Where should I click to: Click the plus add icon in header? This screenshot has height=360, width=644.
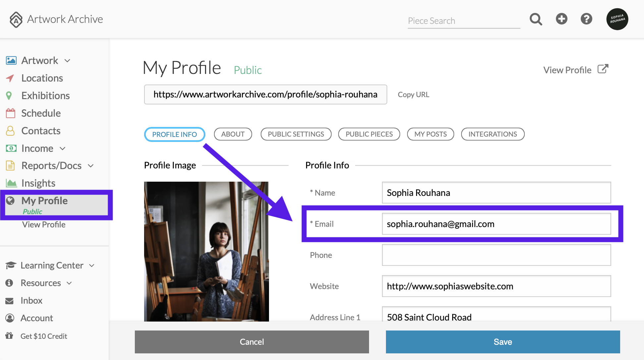click(x=562, y=19)
